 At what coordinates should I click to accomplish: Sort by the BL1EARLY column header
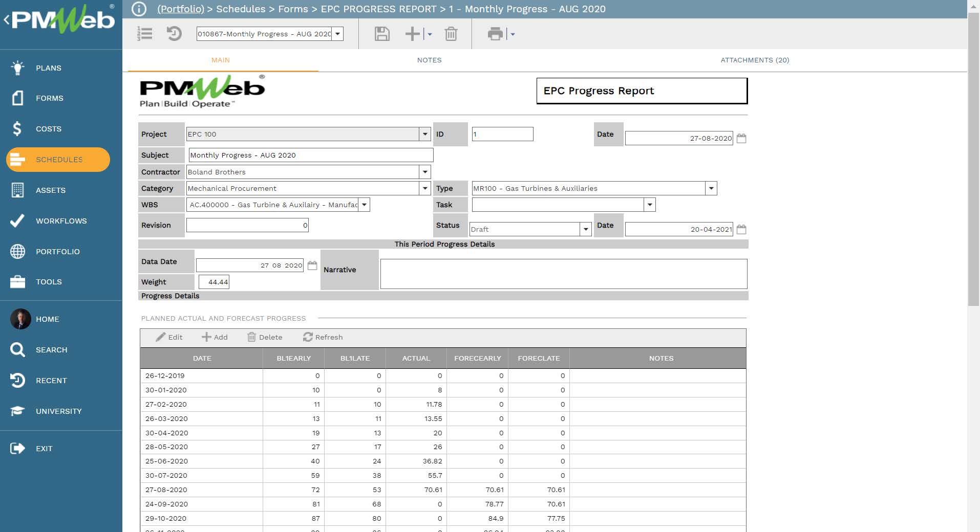pyautogui.click(x=294, y=358)
